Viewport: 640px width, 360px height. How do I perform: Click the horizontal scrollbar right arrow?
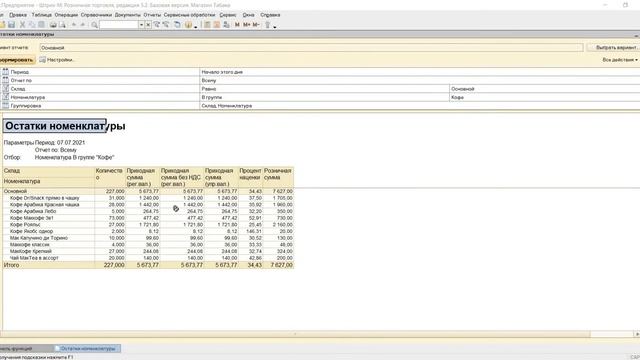[637, 334]
